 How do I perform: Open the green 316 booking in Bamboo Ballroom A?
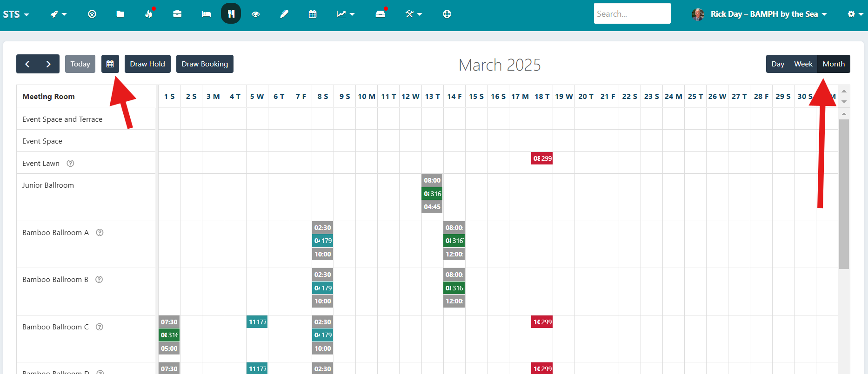click(x=454, y=241)
